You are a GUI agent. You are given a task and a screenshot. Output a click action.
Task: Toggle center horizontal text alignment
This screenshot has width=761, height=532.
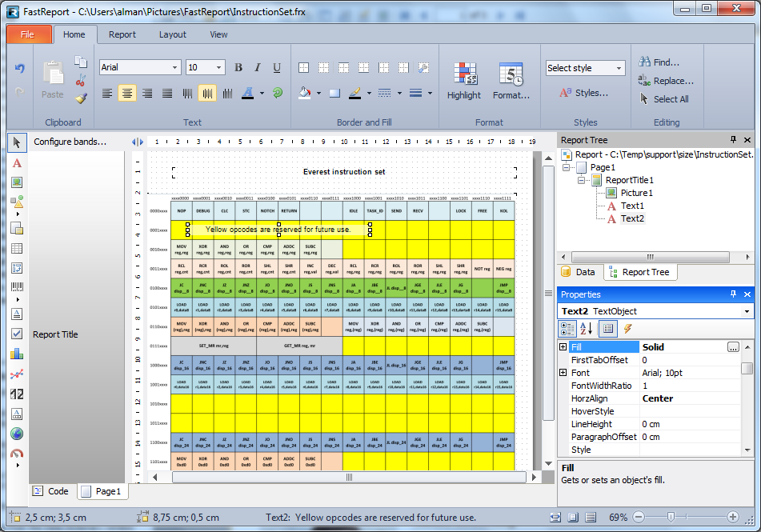[127, 94]
